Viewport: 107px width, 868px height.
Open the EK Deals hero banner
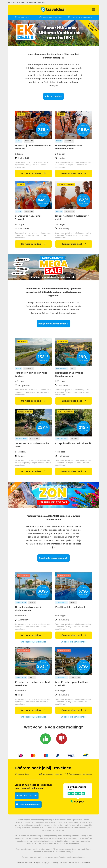click(x=53, y=33)
